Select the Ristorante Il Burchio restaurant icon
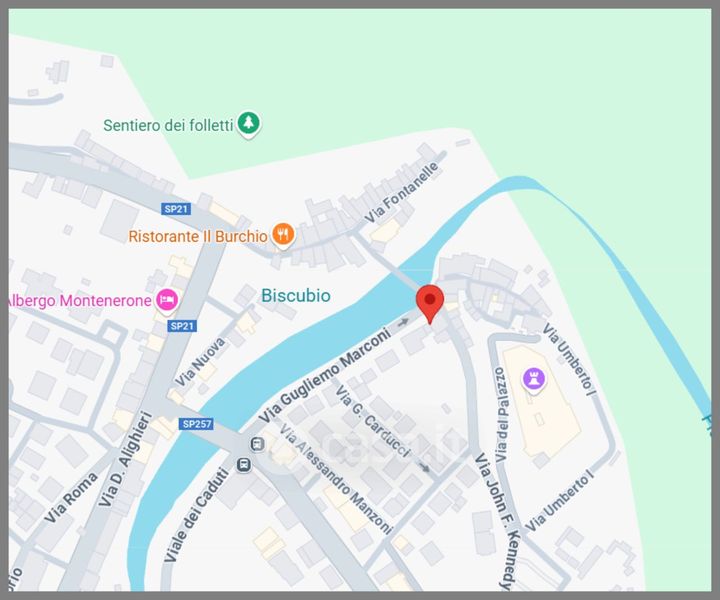The image size is (720, 600). [x=283, y=236]
